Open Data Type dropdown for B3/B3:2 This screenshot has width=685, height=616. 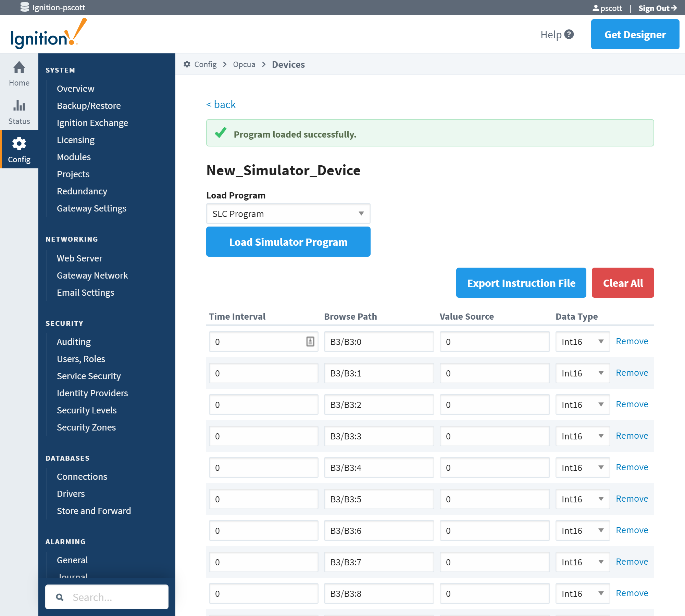click(x=583, y=405)
